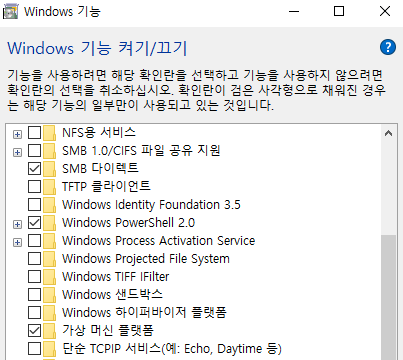This screenshot has height=360, width=403.
Task: Enable the NFS용 서비스 checkbox
Action: [34, 133]
